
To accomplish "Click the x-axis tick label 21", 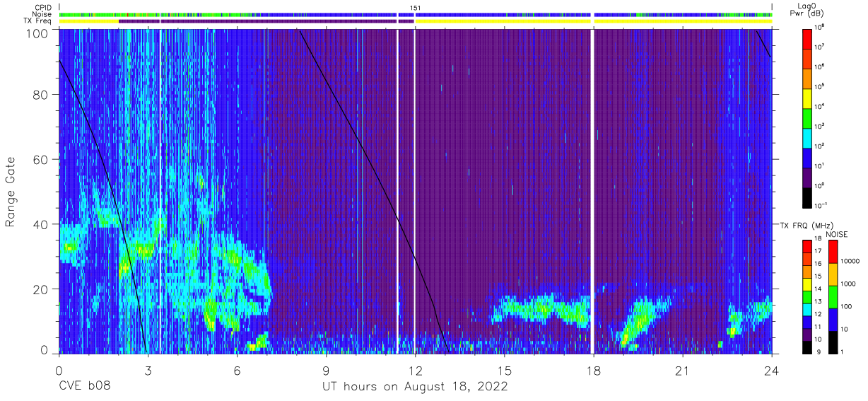I will [682, 371].
